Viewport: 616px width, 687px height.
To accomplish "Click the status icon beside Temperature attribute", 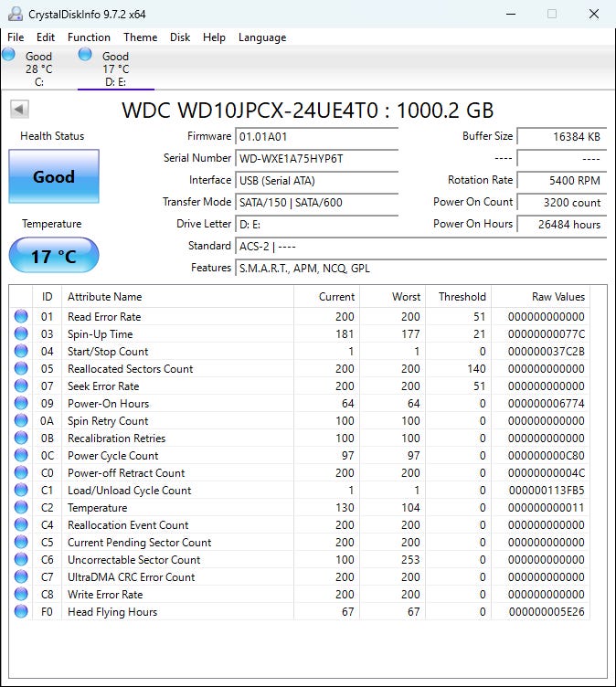I will pyautogui.click(x=21, y=508).
